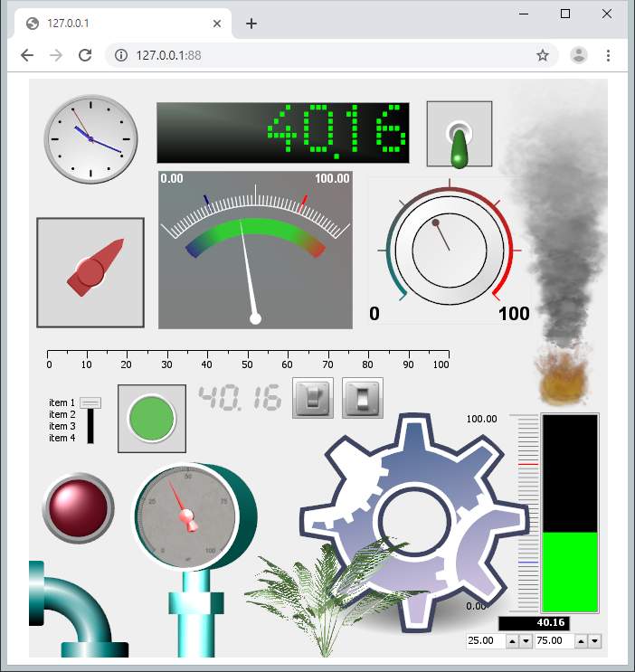
Task: Click the round pressure gauge on the pipe
Action: click(x=188, y=512)
